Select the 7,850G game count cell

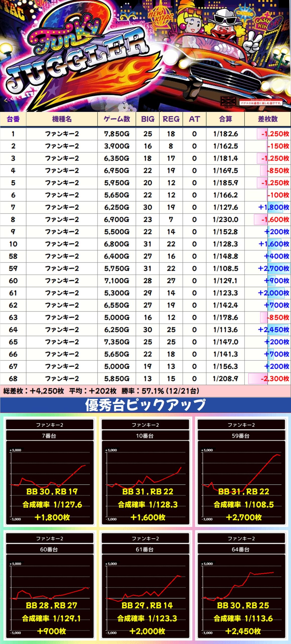point(117,134)
